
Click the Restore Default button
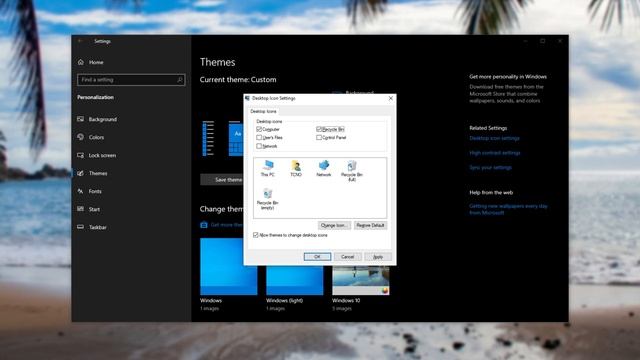tap(370, 225)
